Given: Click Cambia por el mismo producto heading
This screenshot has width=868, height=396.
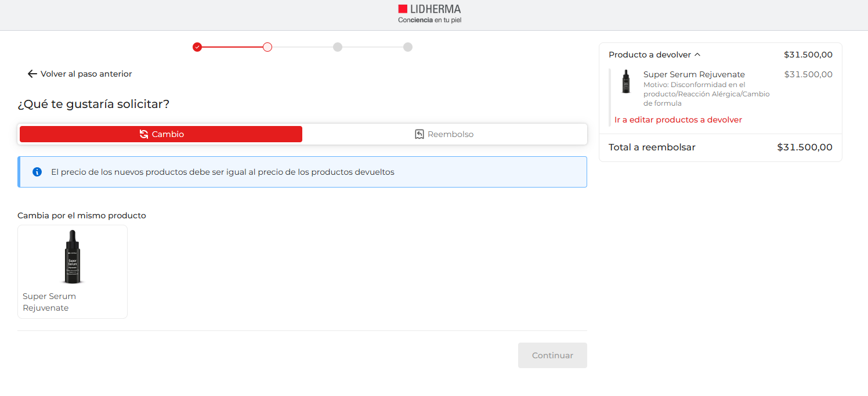Looking at the screenshot, I should (82, 215).
